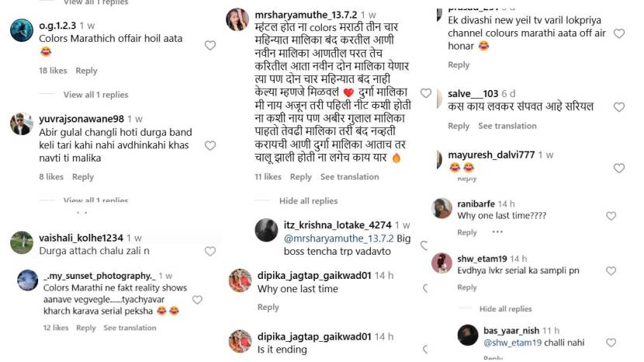Open dipika_jagtap_gaikwad01's profile picture
The width and height of the screenshot is (644, 362).
pos(240,280)
